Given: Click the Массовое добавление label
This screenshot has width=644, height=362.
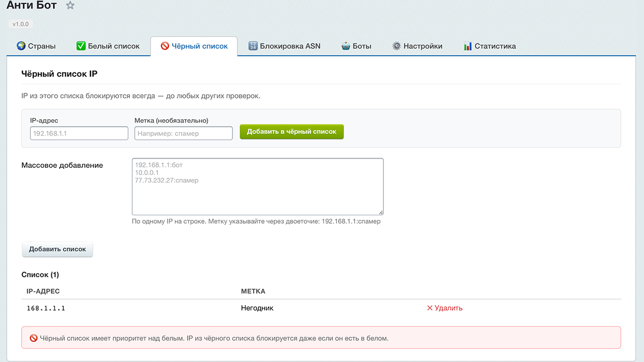Looking at the screenshot, I should (62, 165).
